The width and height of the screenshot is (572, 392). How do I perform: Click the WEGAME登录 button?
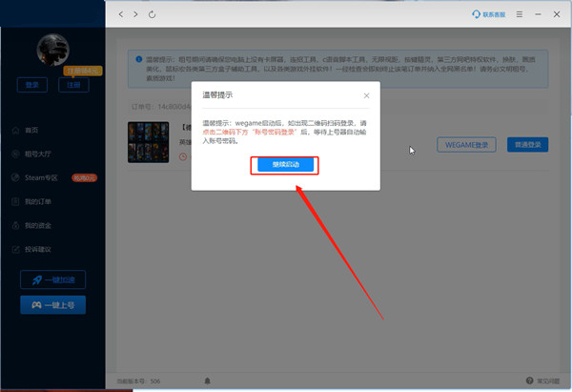click(466, 145)
